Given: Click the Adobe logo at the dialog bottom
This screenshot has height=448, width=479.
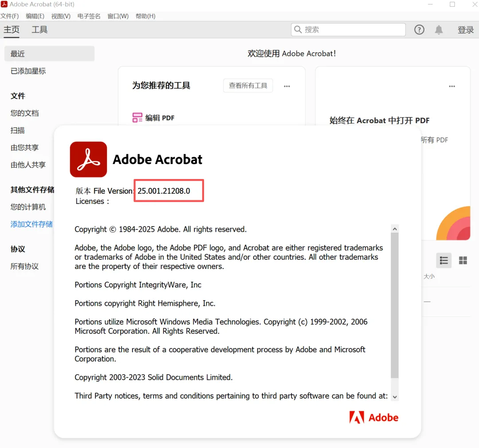Looking at the screenshot, I should 373,417.
